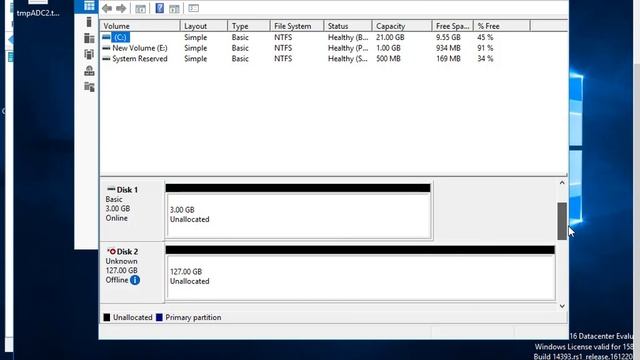
Task: Select the Dashboard icon in Server Manager sidebar
Action: 89,6
